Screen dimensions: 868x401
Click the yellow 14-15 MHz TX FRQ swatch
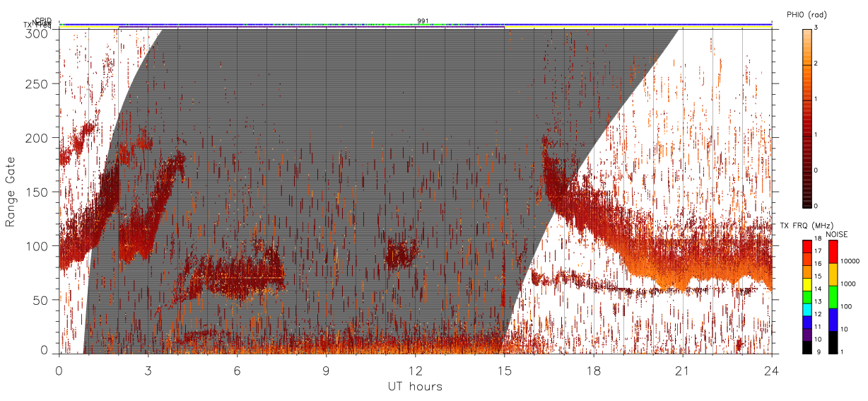pos(807,284)
